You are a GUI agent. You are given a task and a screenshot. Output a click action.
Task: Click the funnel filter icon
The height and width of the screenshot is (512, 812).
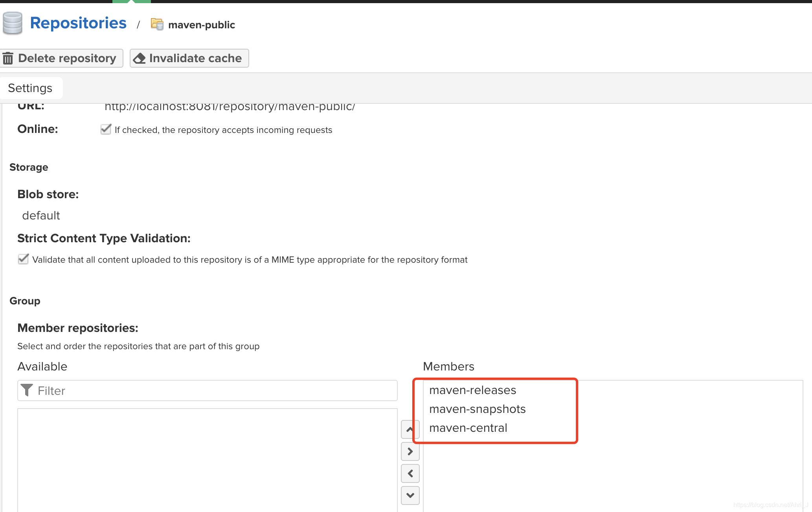coord(27,390)
